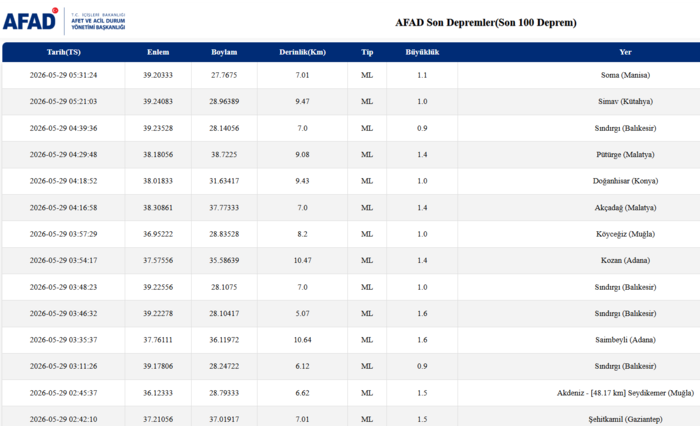Image resolution: width=700 pixels, height=426 pixels.
Task: Click location Köyceğiz (Muğla)
Action: pos(625,234)
